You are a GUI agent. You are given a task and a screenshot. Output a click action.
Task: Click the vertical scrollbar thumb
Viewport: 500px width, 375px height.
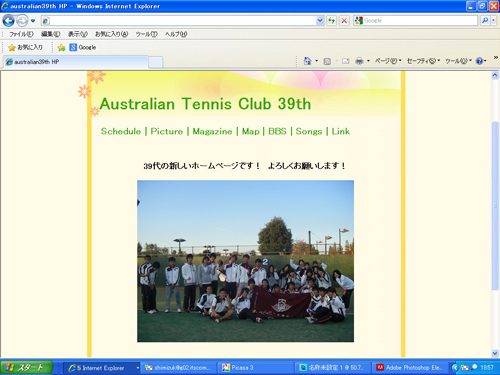(x=495, y=206)
